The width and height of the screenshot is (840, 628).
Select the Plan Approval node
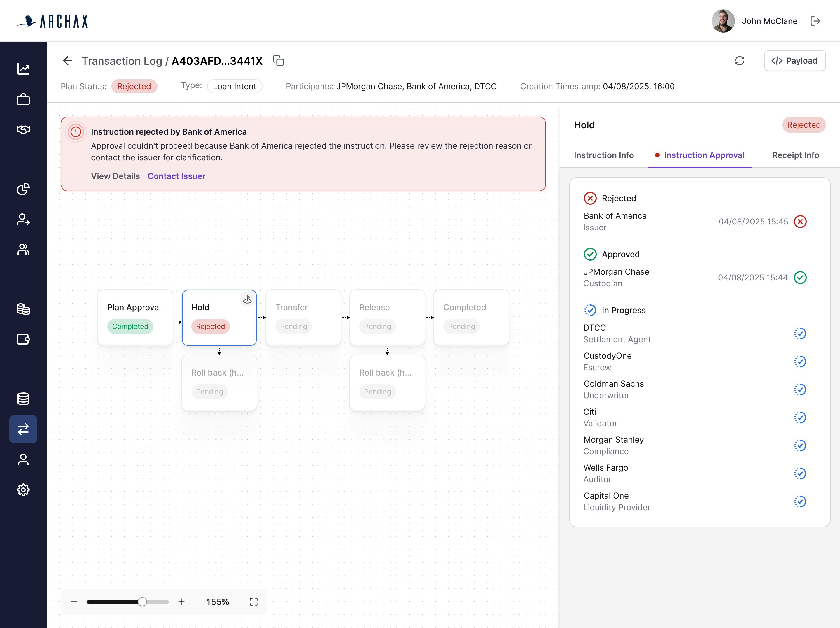(135, 318)
